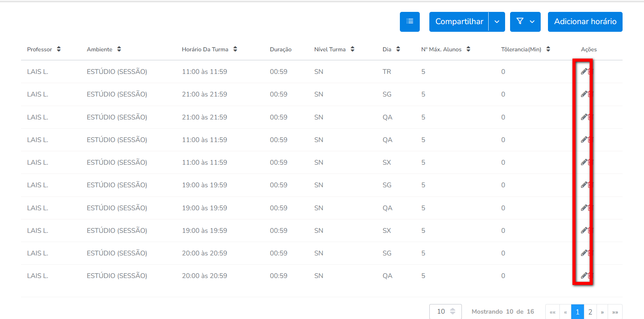Click edit pencil for 20:00 QA row
The image size is (644, 319).
point(584,276)
